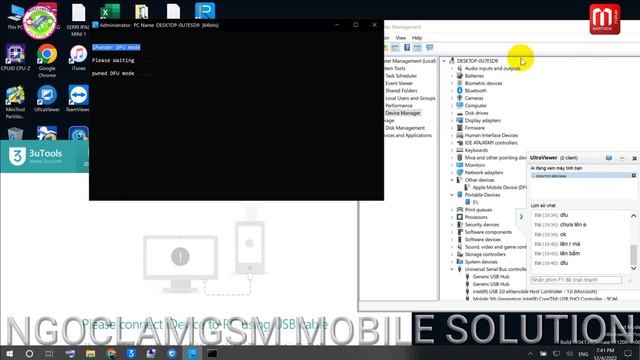The width and height of the screenshot is (640, 360).
Task: Click the Bluetooth category icon in Device Manager
Action: pos(460,91)
